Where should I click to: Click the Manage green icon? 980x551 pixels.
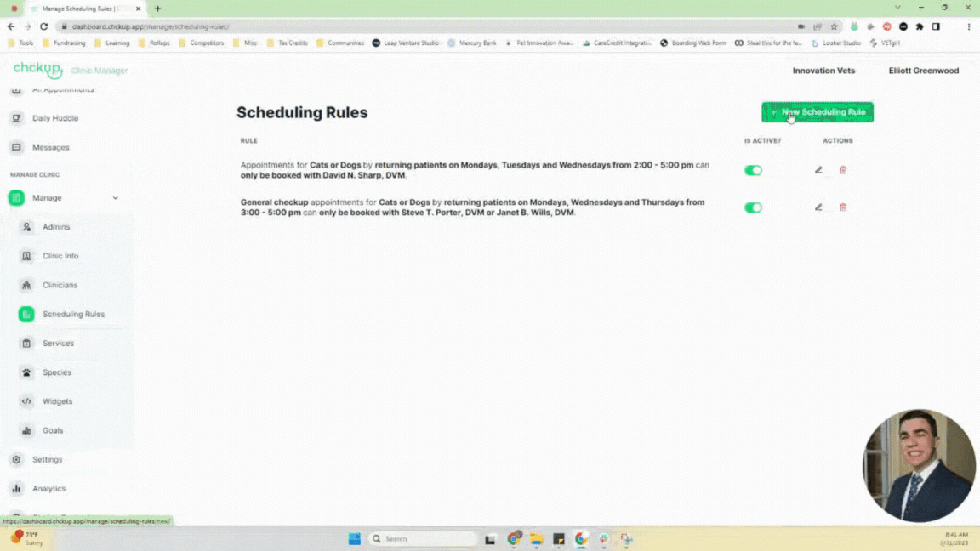tap(16, 198)
